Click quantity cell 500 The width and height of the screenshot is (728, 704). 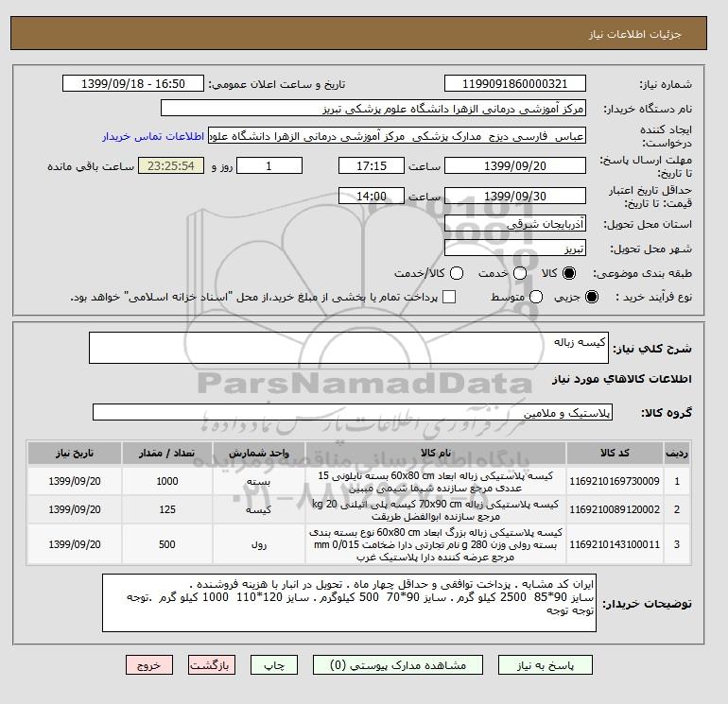click(x=167, y=544)
